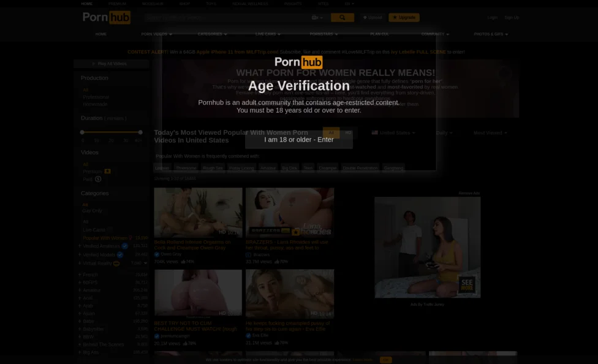This screenshot has height=364, width=598.
Task: Select the Homemade production filter
Action: coord(95,104)
